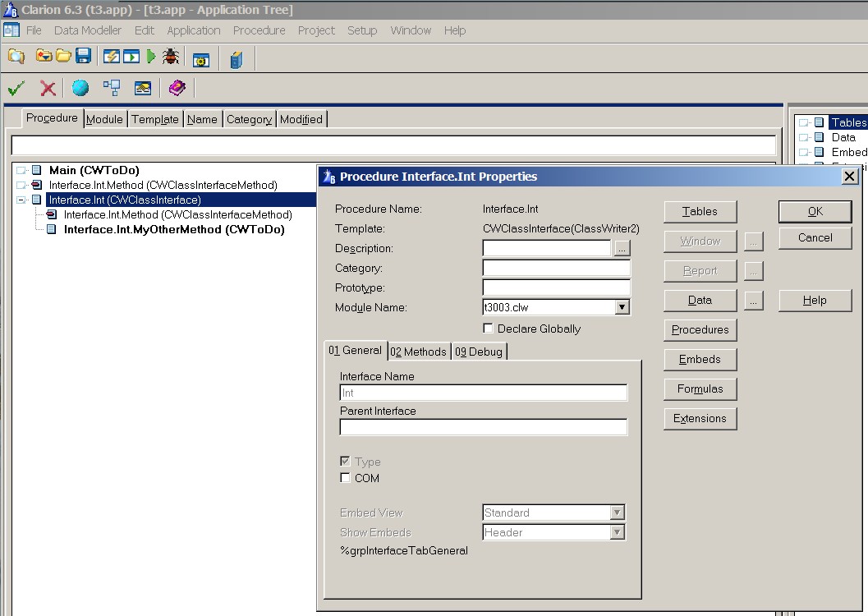
Task: Click the tree diagram structure icon
Action: point(112,87)
